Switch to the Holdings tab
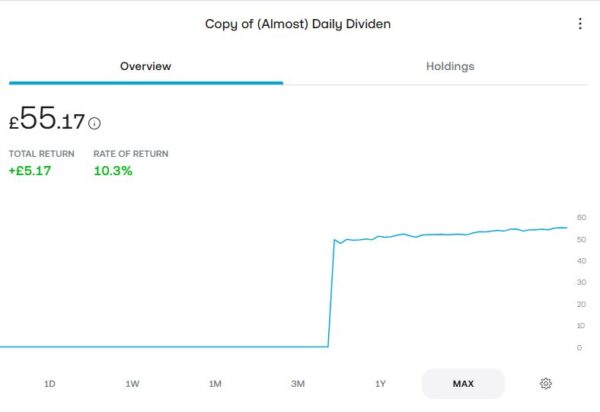Image resolution: width=600 pixels, height=412 pixels. click(x=450, y=66)
